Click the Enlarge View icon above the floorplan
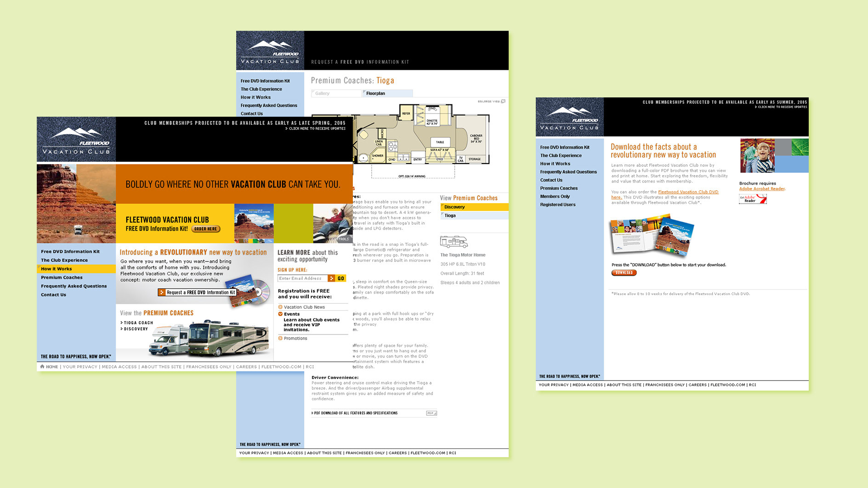Image resolution: width=868 pixels, height=488 pixels. click(x=503, y=101)
